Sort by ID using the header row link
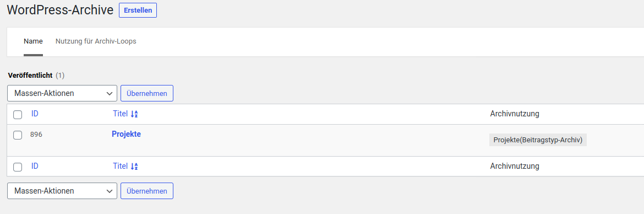 (35, 114)
